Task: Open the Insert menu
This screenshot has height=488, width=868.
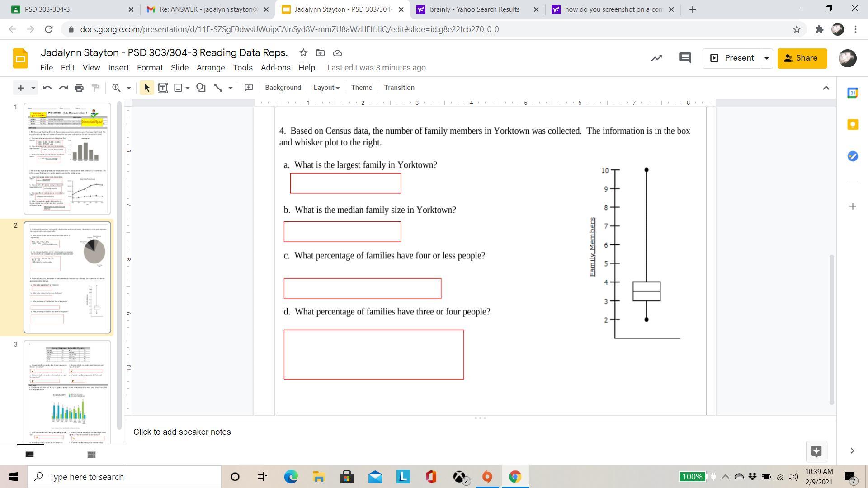Action: (118, 68)
